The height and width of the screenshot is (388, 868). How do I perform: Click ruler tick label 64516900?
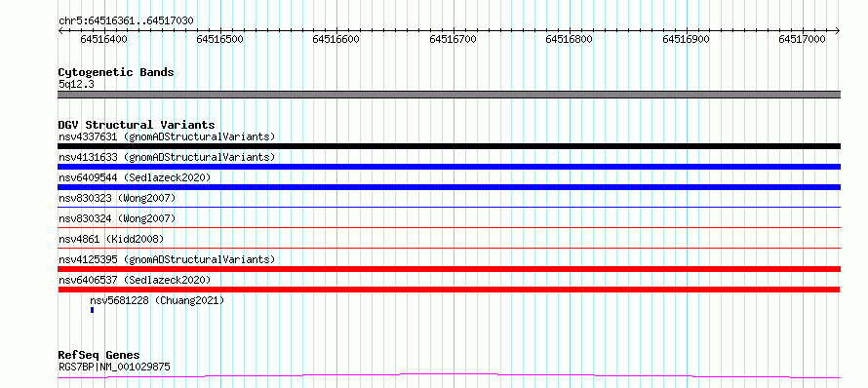(x=686, y=39)
